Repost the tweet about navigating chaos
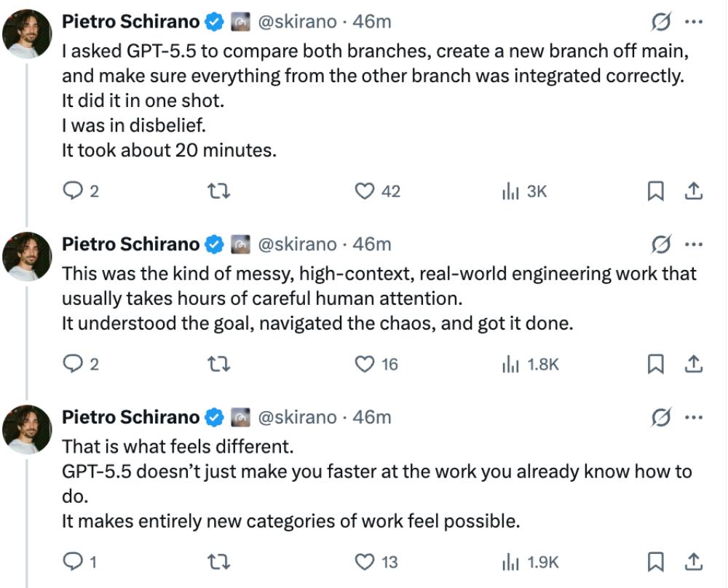 pos(218,364)
